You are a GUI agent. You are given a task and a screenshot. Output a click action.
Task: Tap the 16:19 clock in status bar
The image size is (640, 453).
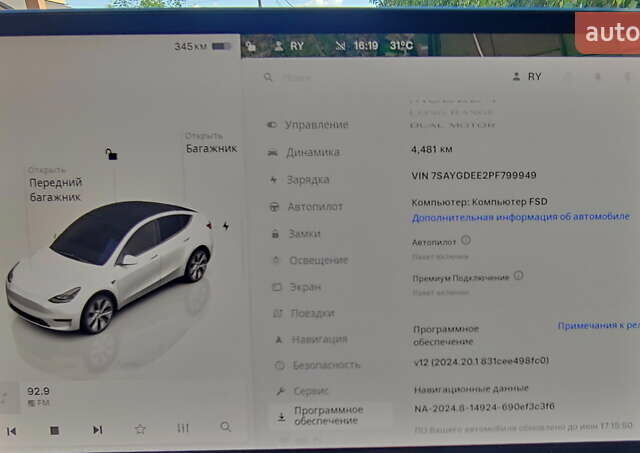point(366,45)
